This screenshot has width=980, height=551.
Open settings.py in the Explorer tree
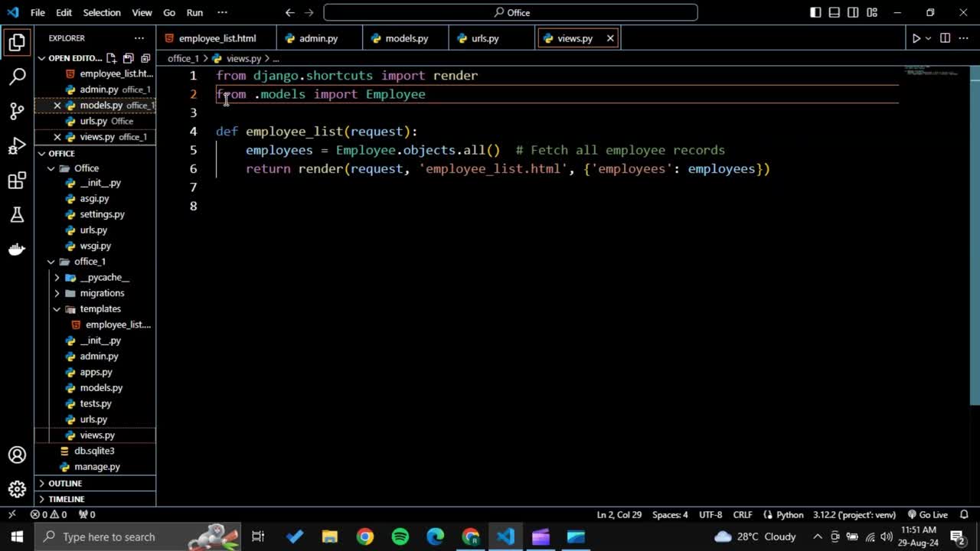[x=102, y=214]
